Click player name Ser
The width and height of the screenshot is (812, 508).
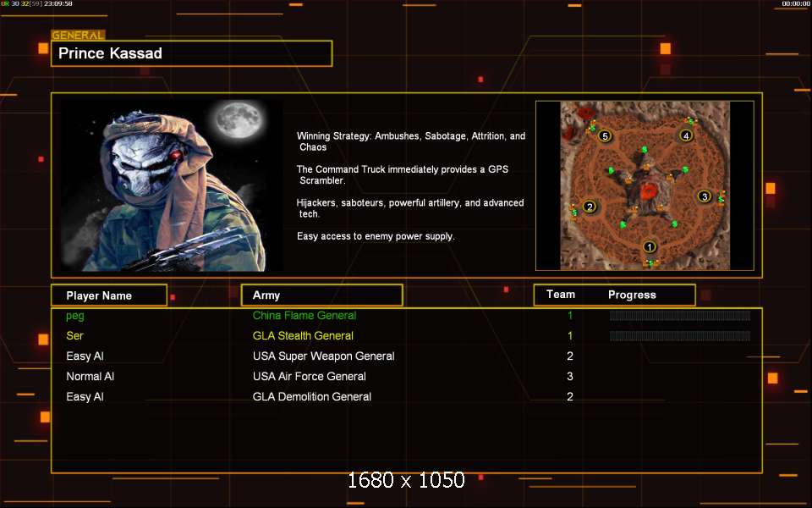(x=74, y=336)
